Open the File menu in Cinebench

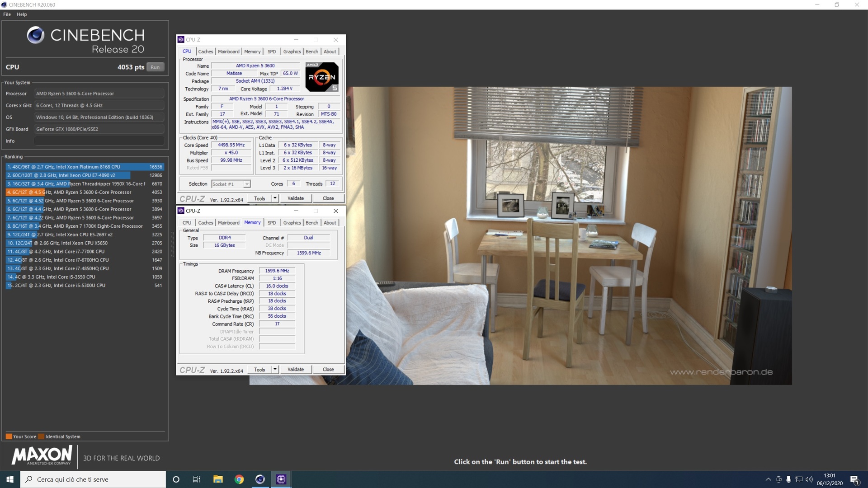[x=7, y=14]
